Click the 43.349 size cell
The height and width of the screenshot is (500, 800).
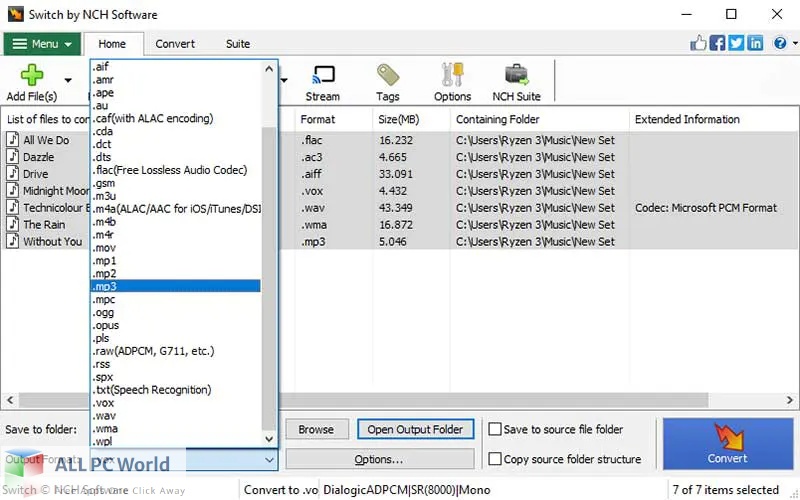pos(395,208)
